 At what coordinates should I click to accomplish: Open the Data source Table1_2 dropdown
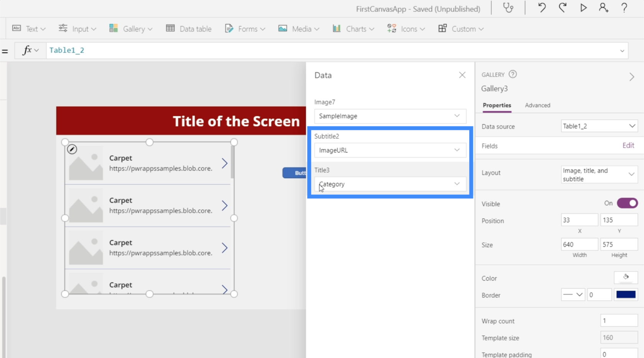599,126
